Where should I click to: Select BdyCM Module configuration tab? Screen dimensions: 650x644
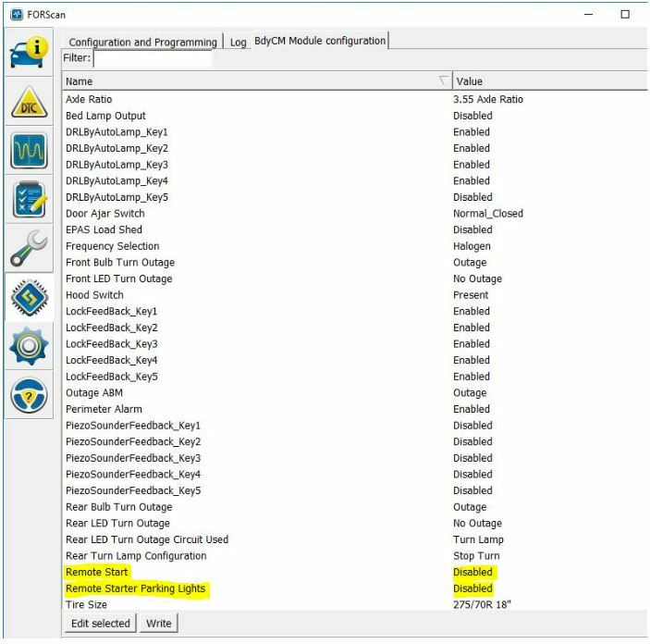(x=320, y=41)
